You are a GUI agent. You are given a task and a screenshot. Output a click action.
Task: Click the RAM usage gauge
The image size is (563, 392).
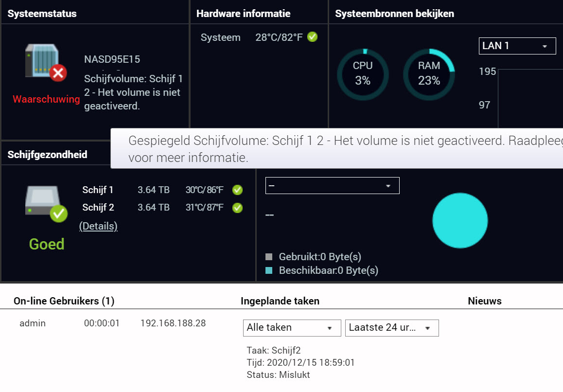click(429, 73)
